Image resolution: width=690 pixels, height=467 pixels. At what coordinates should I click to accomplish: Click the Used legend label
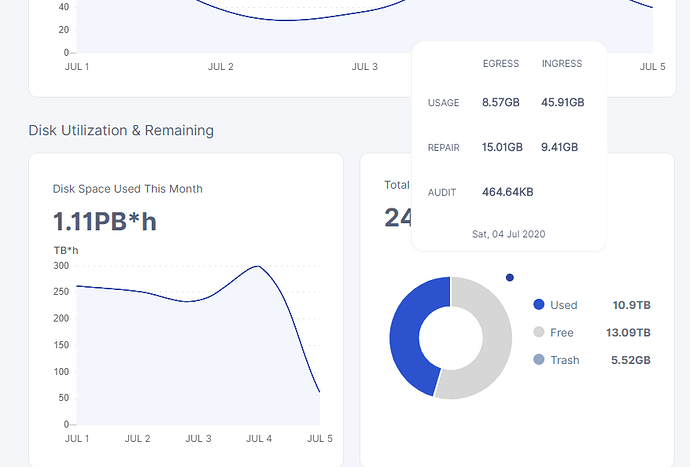click(x=564, y=305)
